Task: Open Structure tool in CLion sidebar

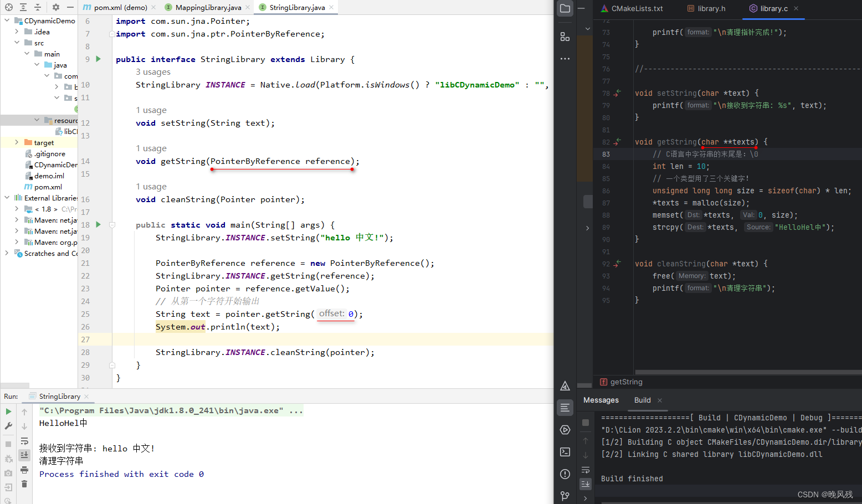Action: (565, 37)
